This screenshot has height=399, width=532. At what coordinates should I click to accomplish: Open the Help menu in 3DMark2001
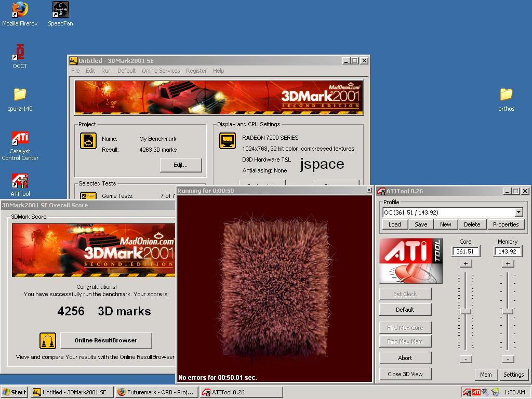[219, 71]
